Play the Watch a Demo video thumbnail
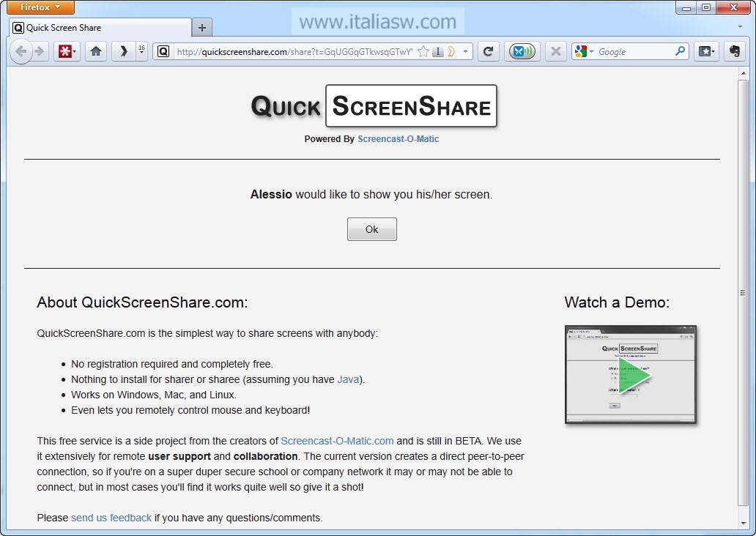Viewport: 756px width, 536px height. [631, 375]
